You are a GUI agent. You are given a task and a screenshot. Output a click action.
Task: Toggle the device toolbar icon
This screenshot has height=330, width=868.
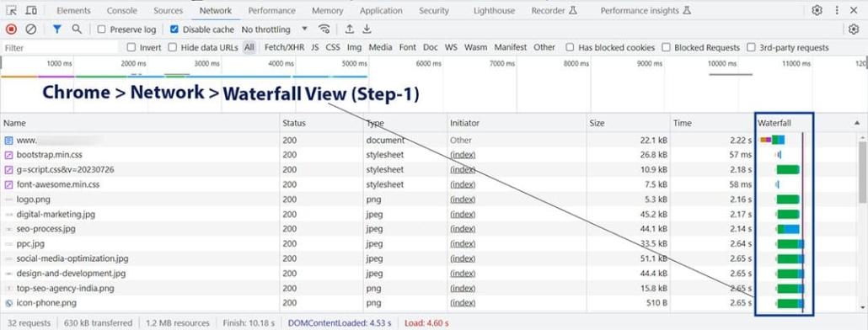31,10
